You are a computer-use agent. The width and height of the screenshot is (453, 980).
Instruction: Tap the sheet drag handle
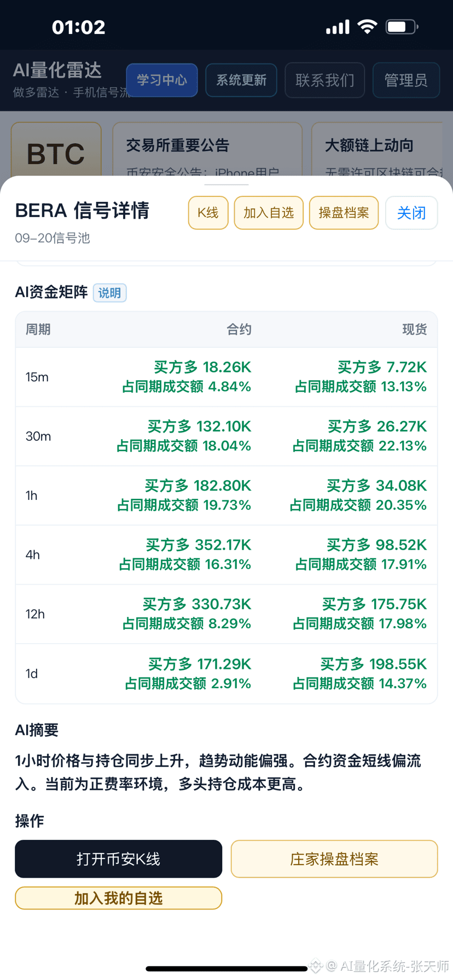point(226,184)
